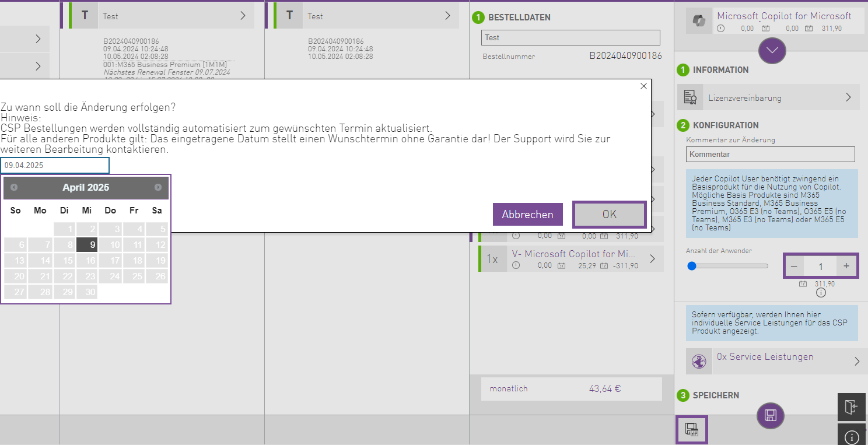The image size is (868, 445).
Task: Click the info icon under user count
Action: 821,293
